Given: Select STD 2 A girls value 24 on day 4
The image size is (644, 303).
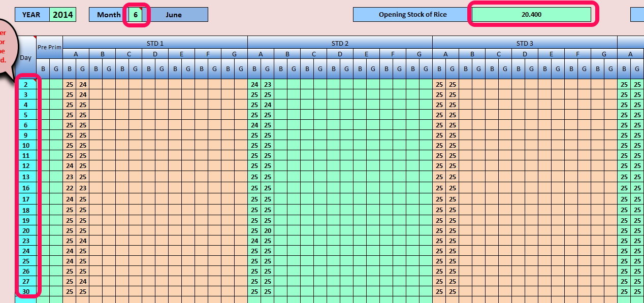Looking at the screenshot, I should pos(268,105).
